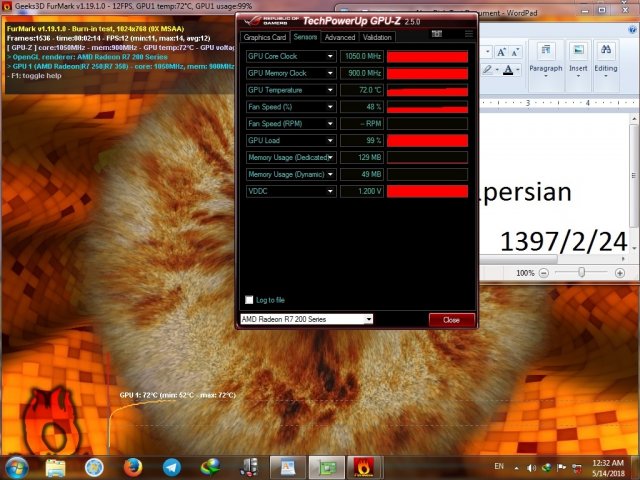Show hidden tray icons arrow
The height and width of the screenshot is (480, 640).
point(516,468)
